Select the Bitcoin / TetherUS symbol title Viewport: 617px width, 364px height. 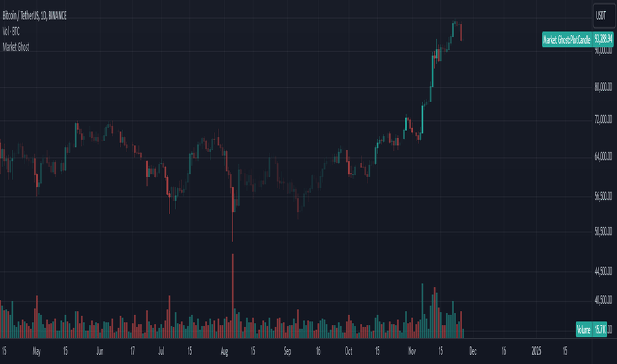point(34,16)
